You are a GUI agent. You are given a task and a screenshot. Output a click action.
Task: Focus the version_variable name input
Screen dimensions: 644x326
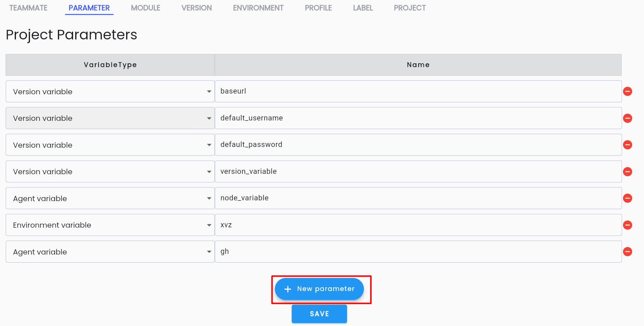418,171
